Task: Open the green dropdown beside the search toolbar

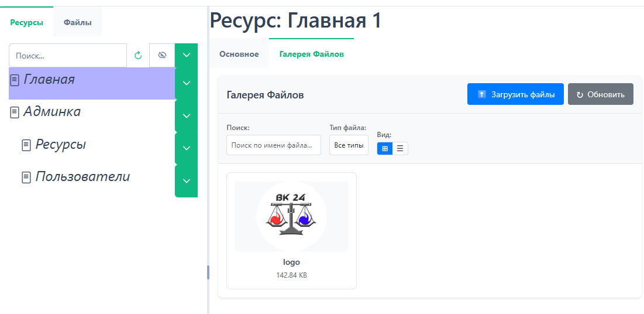Action: pyautogui.click(x=186, y=55)
